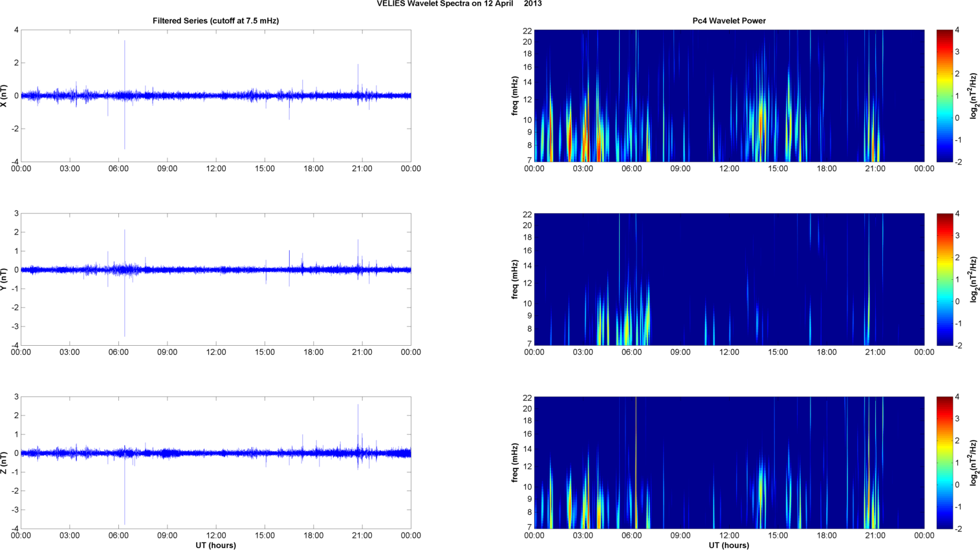The width and height of the screenshot is (980, 550).
Task: Select the Y (nT) axis label
Action: (5, 279)
